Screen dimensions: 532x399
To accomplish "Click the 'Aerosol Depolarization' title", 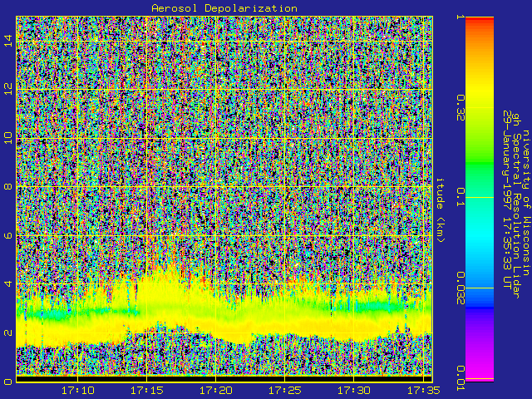I will coord(224,8).
